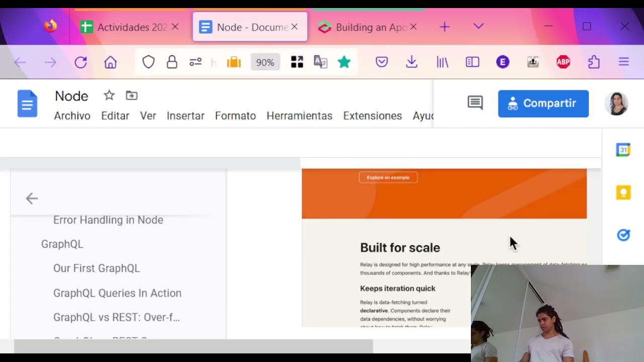This screenshot has width=644, height=362.
Task: Open the library bookmarks and history icon
Action: coord(442,62)
